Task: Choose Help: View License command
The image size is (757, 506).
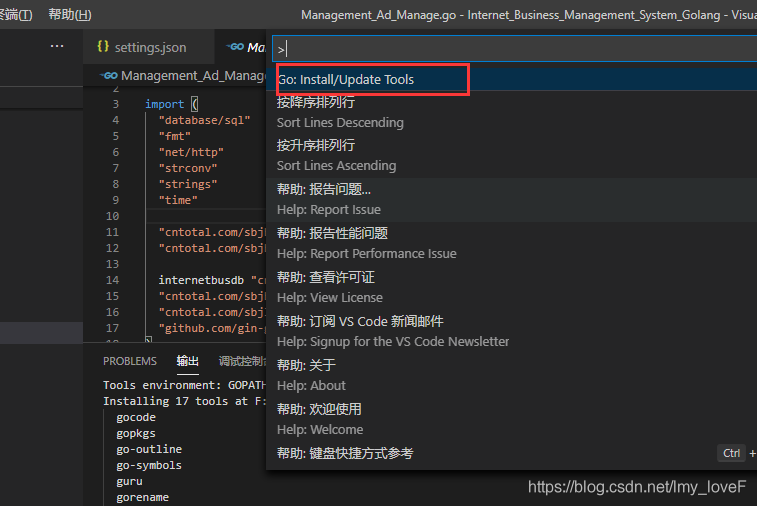Action: (x=511, y=288)
